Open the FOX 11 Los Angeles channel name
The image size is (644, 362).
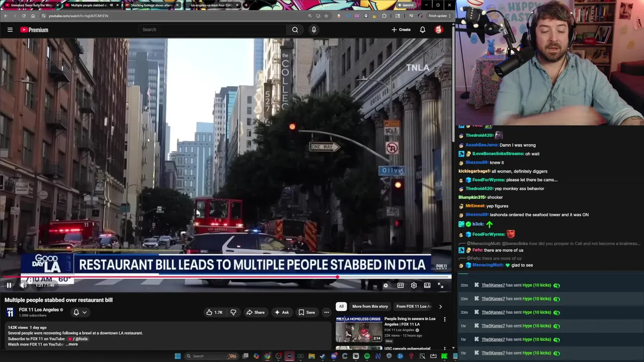39,310
